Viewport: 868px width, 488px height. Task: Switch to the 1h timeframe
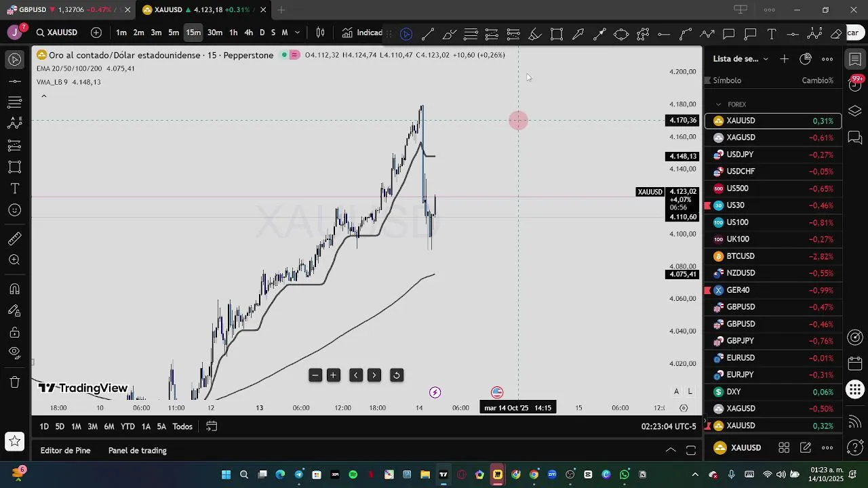pyautogui.click(x=233, y=33)
